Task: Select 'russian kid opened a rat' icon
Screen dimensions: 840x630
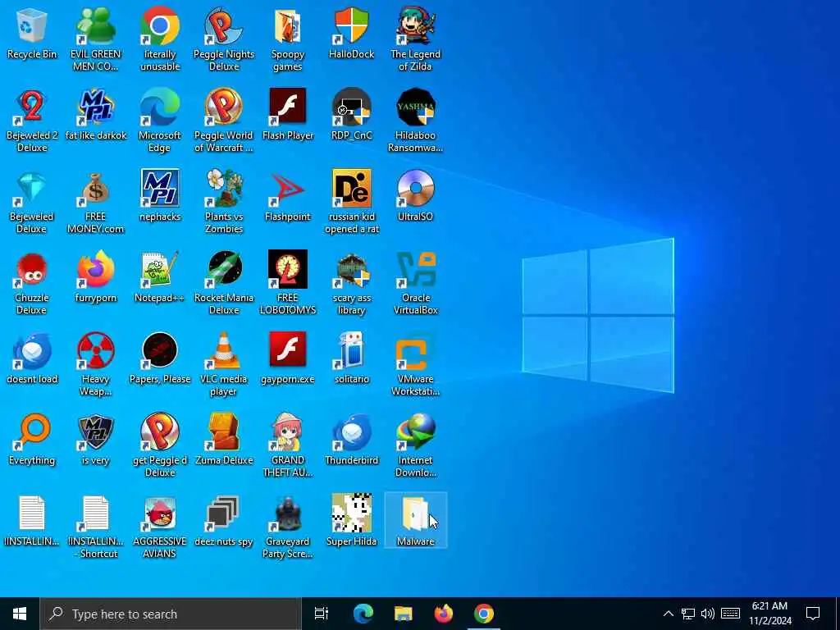Action: click(352, 203)
